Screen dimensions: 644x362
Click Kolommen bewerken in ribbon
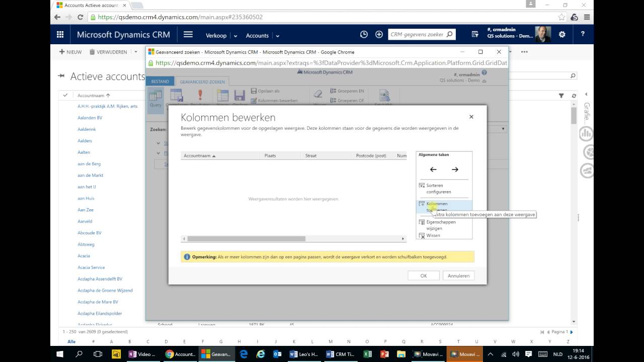click(274, 101)
